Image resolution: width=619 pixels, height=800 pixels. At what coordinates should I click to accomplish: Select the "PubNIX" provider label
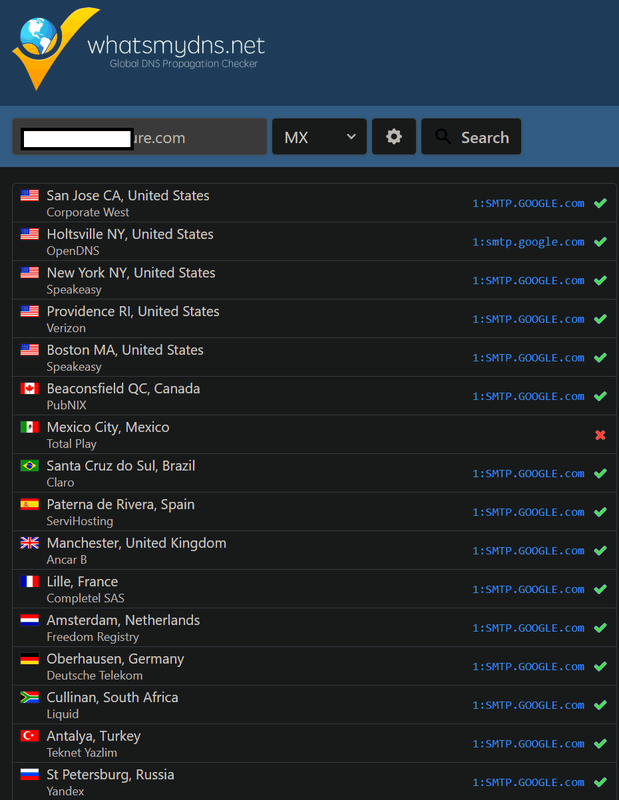[66, 405]
